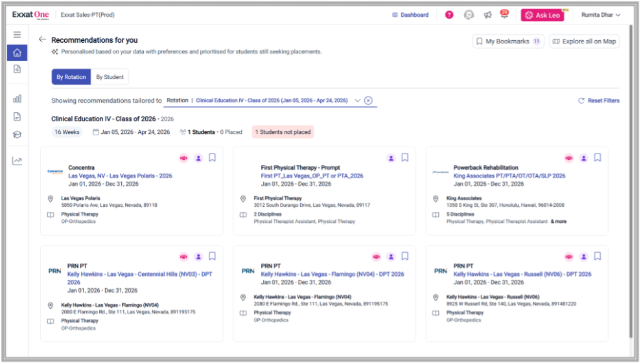Click the '16 Weeks' duration chip
Image resolution: width=641 pixels, height=364 pixels.
pyautogui.click(x=67, y=132)
